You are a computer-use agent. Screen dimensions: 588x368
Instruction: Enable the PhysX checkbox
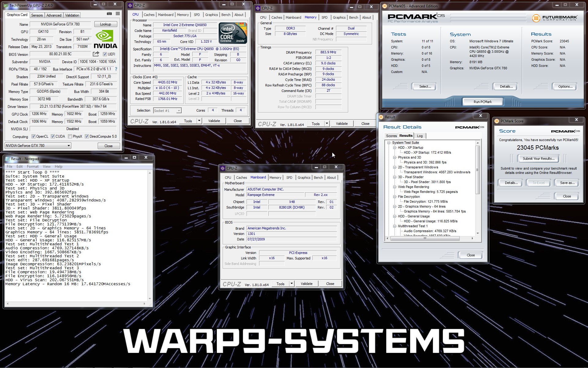click(x=70, y=136)
